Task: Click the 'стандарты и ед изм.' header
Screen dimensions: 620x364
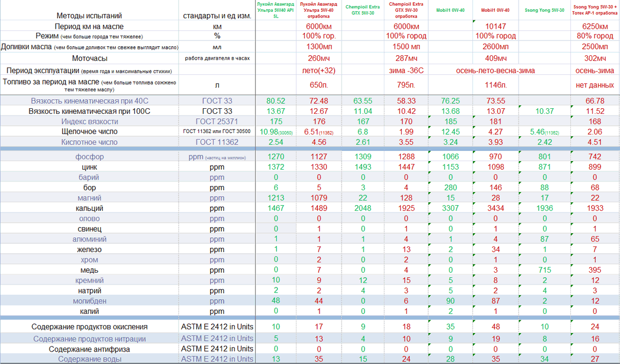Action: pyautogui.click(x=217, y=16)
